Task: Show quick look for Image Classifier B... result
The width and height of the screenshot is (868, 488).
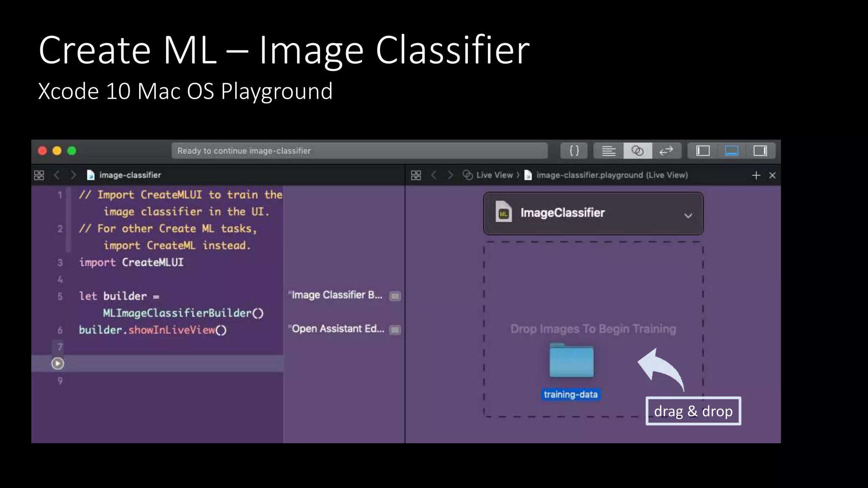Action: 395,296
